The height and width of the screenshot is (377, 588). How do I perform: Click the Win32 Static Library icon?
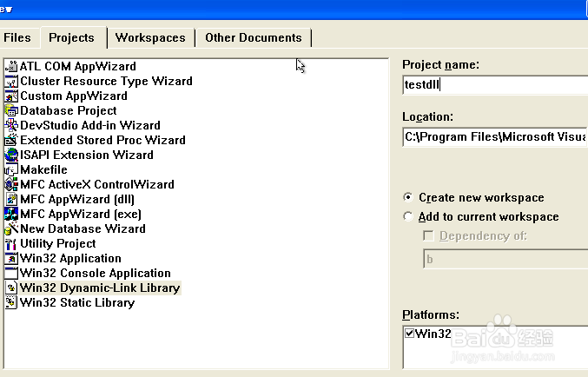tap(11, 302)
